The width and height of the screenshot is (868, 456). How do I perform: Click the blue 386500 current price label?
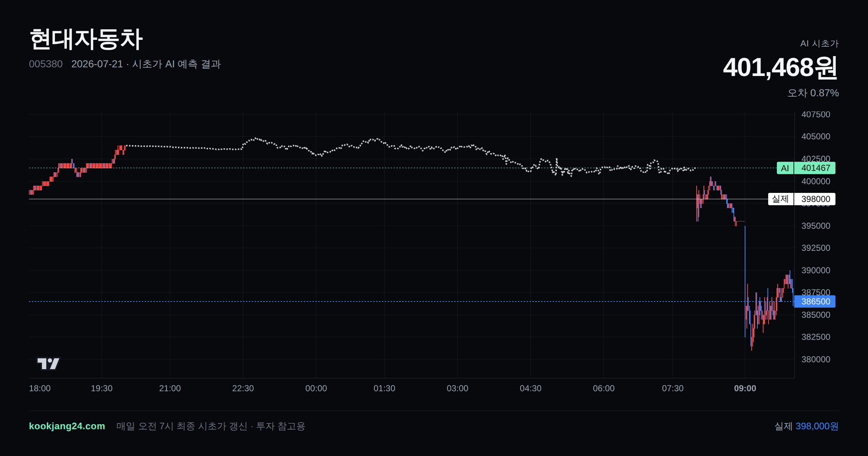pos(815,301)
